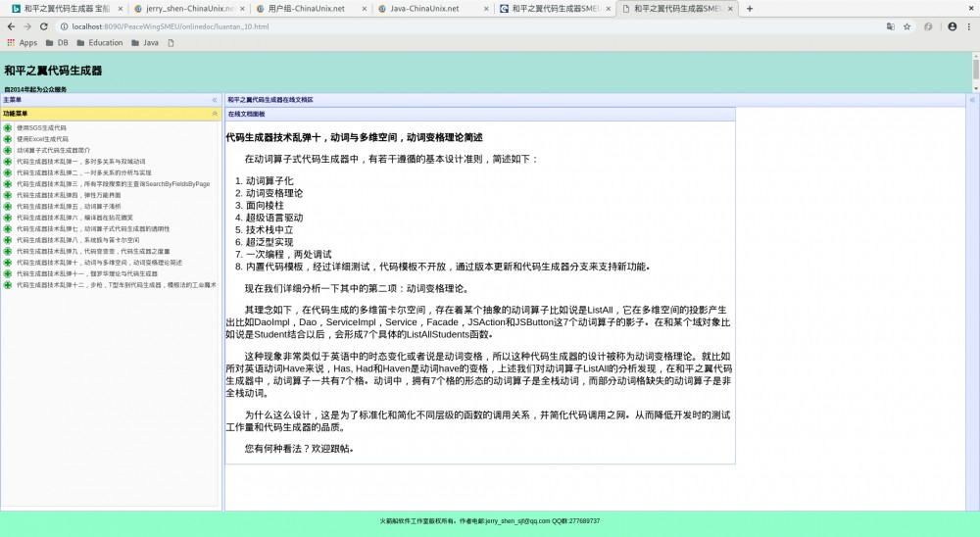Click green icon for 乱弹二 一对多关系
Image resolution: width=980 pixels, height=537 pixels.
[x=8, y=172]
